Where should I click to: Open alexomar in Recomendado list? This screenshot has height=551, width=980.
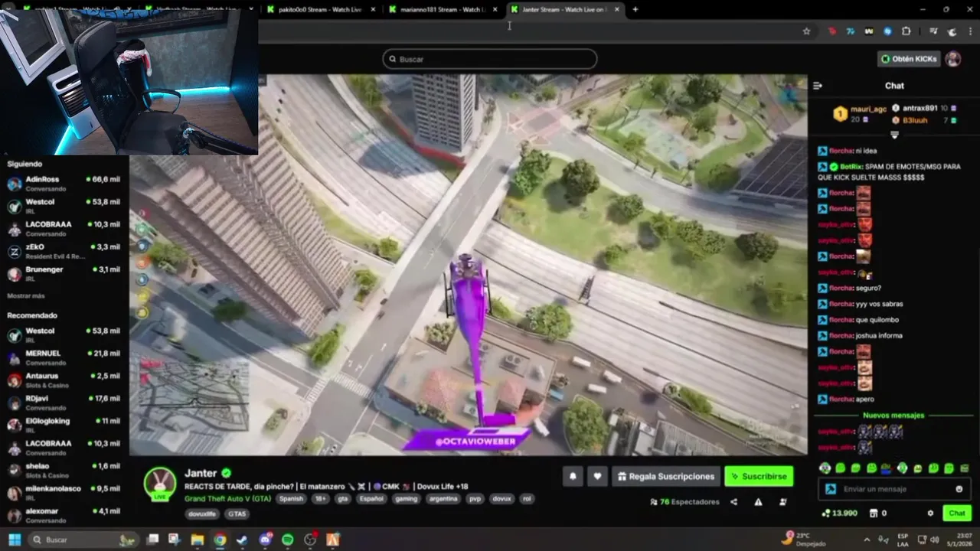[64, 514]
